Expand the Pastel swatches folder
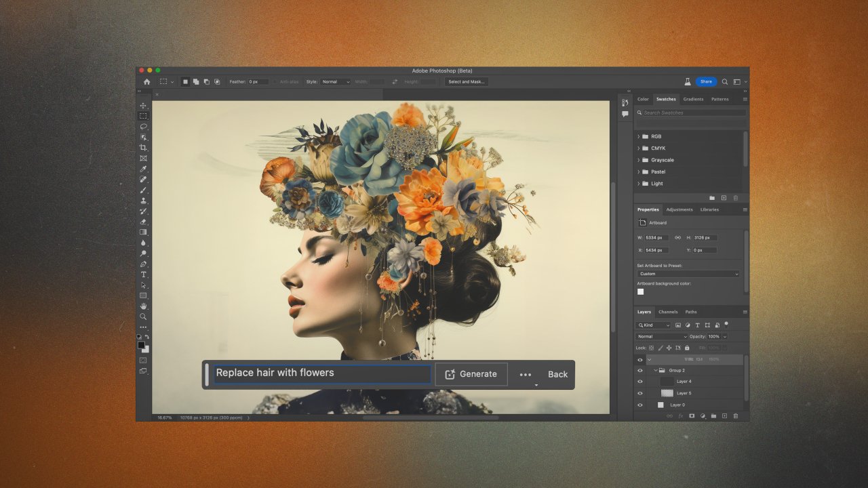 637,171
